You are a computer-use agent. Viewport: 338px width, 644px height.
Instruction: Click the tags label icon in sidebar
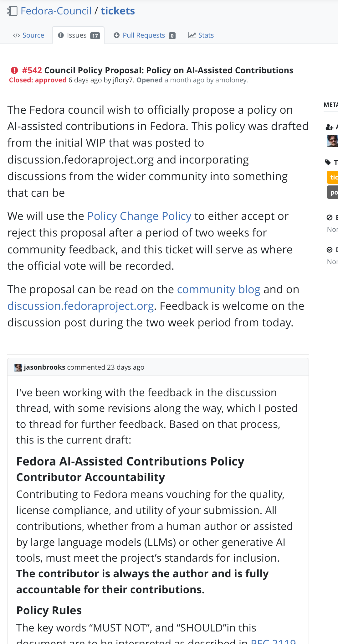(x=328, y=162)
